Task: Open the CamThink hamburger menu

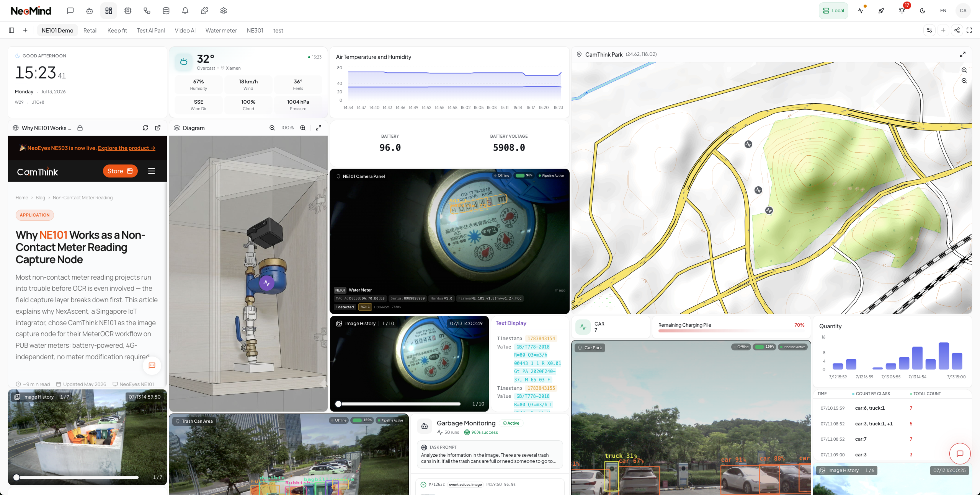Action: click(152, 171)
